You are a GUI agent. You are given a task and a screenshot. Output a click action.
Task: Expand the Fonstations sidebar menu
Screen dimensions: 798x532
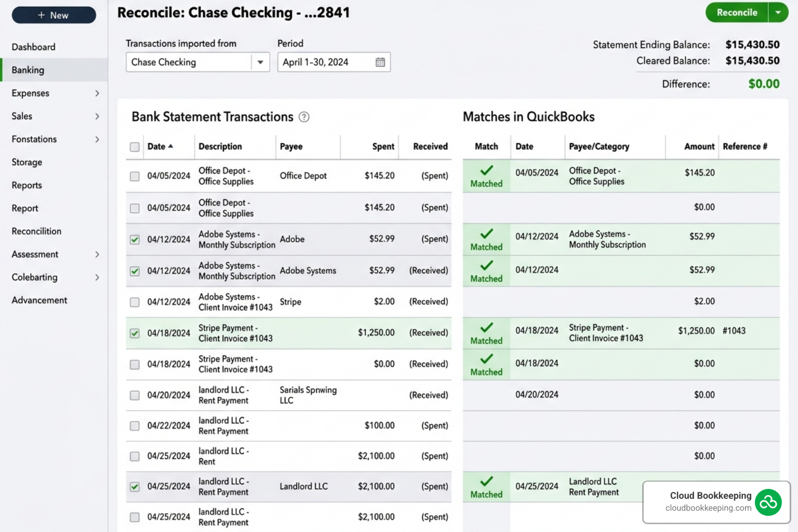coord(97,139)
